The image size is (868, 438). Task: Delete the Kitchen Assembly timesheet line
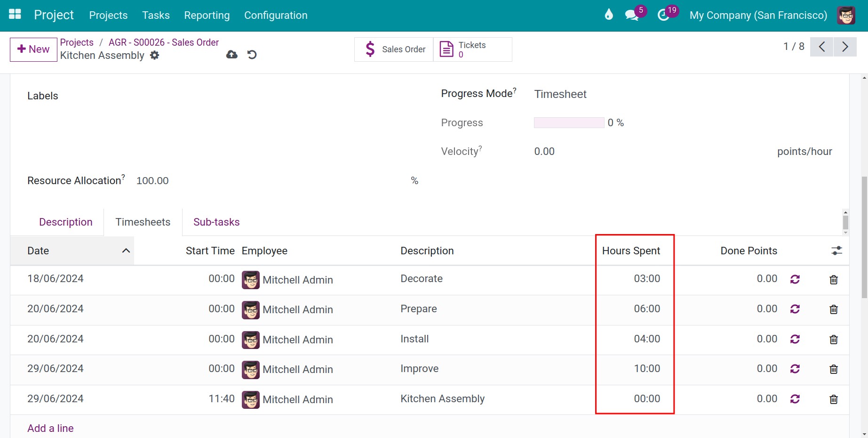pyautogui.click(x=834, y=399)
